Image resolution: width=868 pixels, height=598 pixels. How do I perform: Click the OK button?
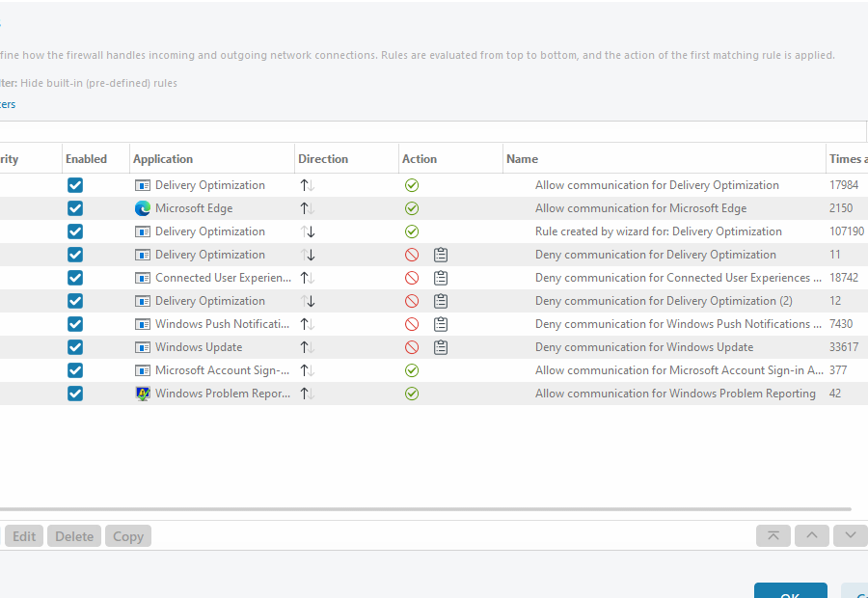tap(791, 590)
